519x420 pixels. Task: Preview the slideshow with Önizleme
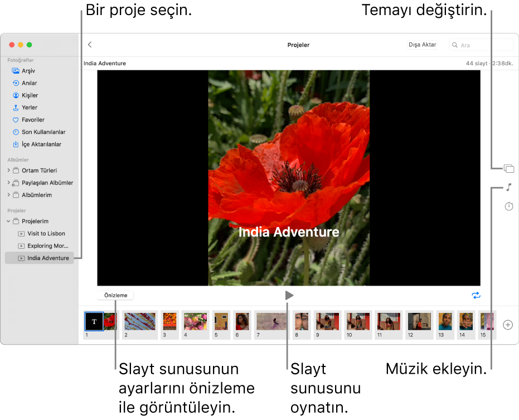pyautogui.click(x=115, y=295)
